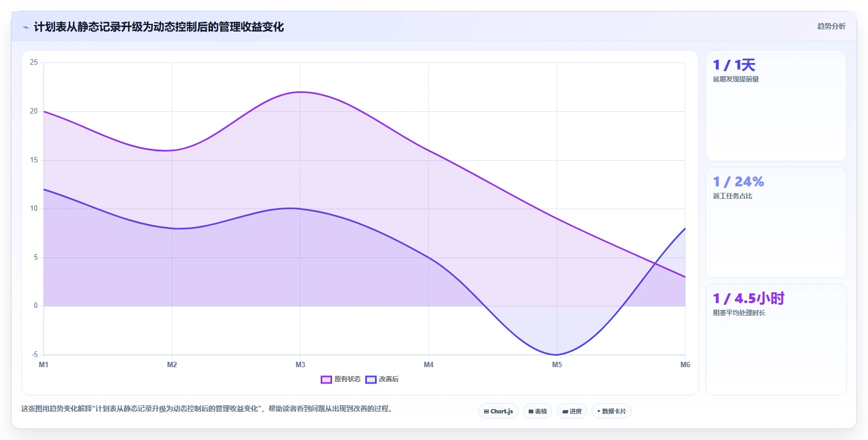
Task: Click y-axis tick label -5
Action: click(35, 355)
